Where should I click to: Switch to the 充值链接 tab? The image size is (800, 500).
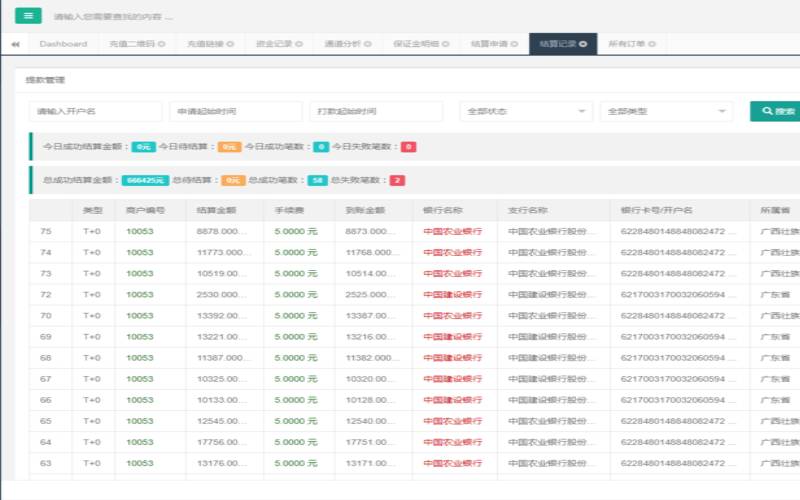point(205,44)
